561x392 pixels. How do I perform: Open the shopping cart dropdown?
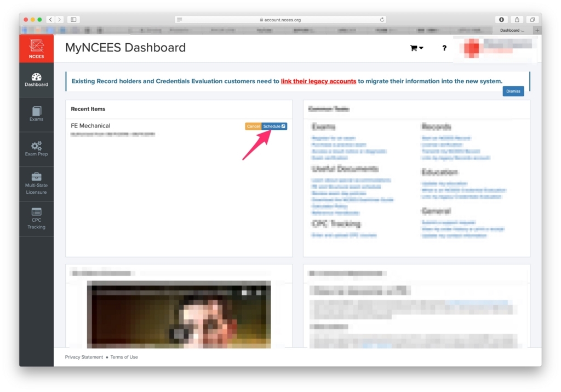tap(416, 48)
